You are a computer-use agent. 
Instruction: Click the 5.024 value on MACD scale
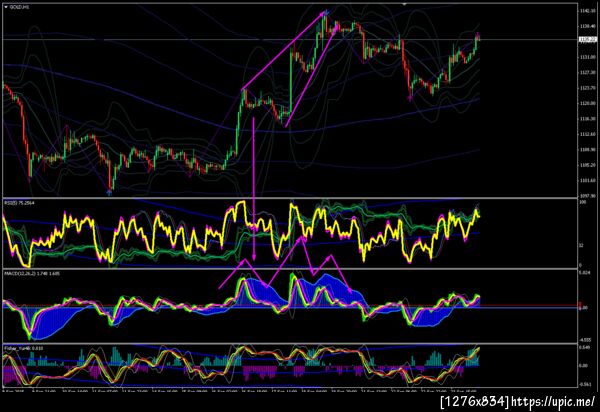584,273
